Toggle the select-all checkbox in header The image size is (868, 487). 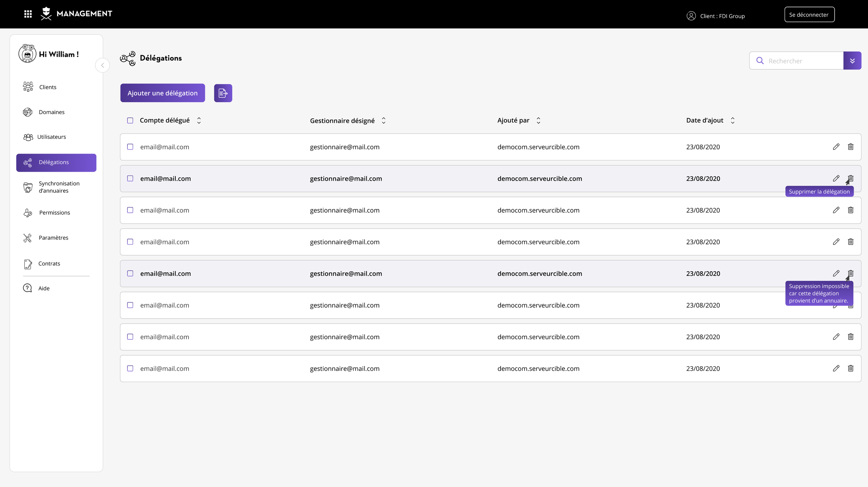click(x=130, y=120)
